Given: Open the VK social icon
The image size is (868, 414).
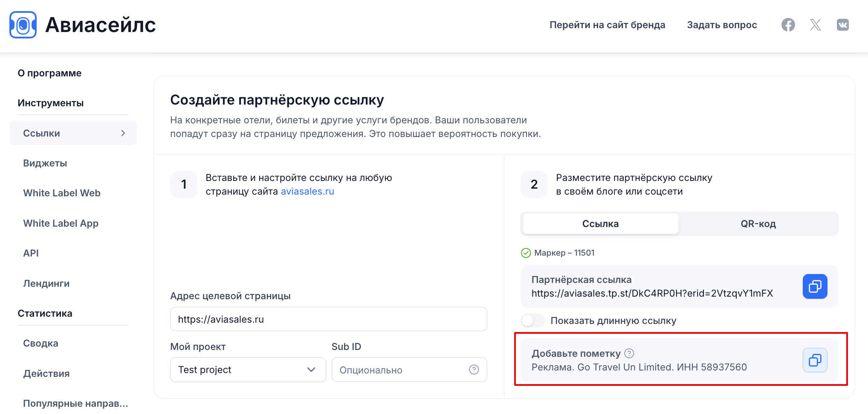Looking at the screenshot, I should pos(842,25).
